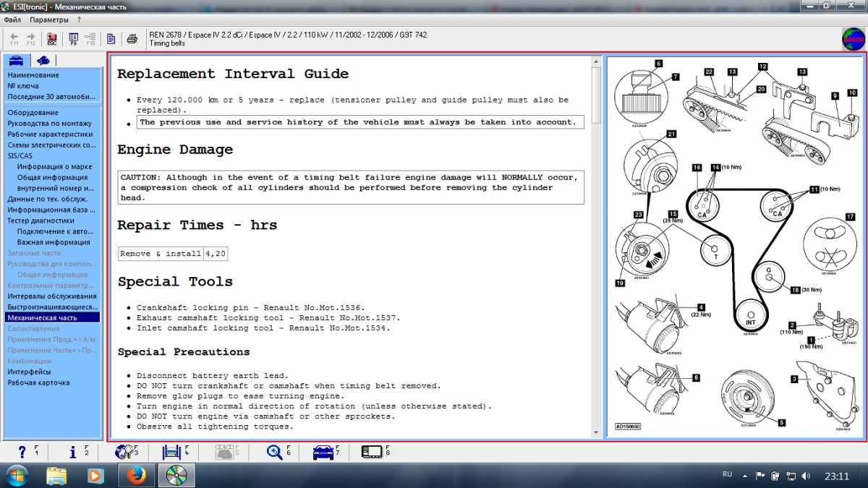Open the Файл menu
The image size is (868, 488).
click(12, 20)
